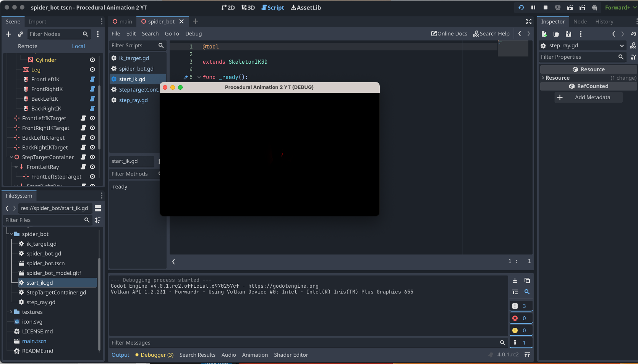Hide the Cylinder node
Viewport: 638px width, 364px height.
coord(92,60)
